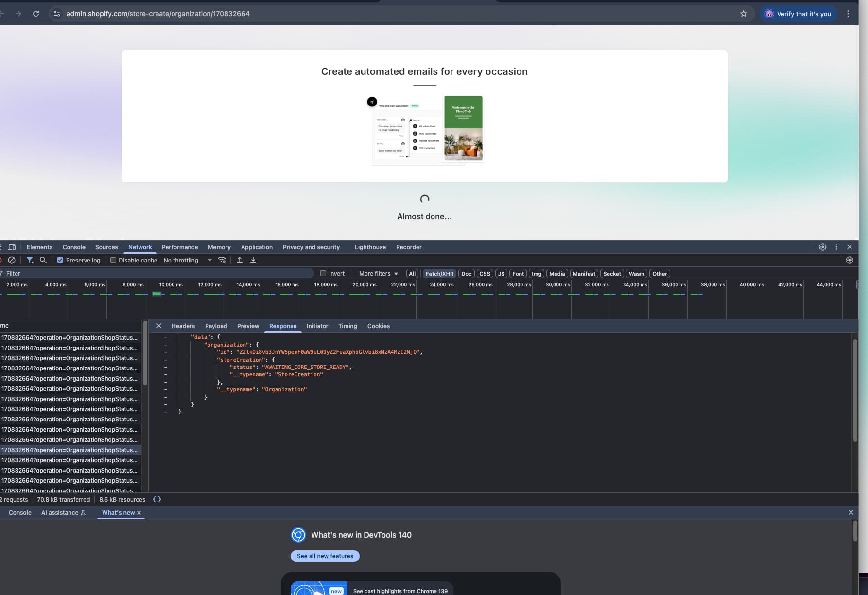Close the request details pane
Screen dimensions: 868x595
click(159, 326)
